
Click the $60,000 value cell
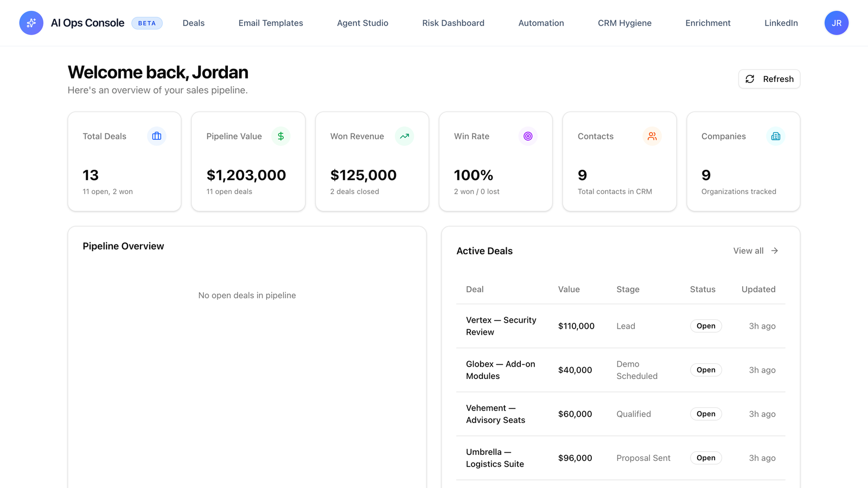pos(575,414)
